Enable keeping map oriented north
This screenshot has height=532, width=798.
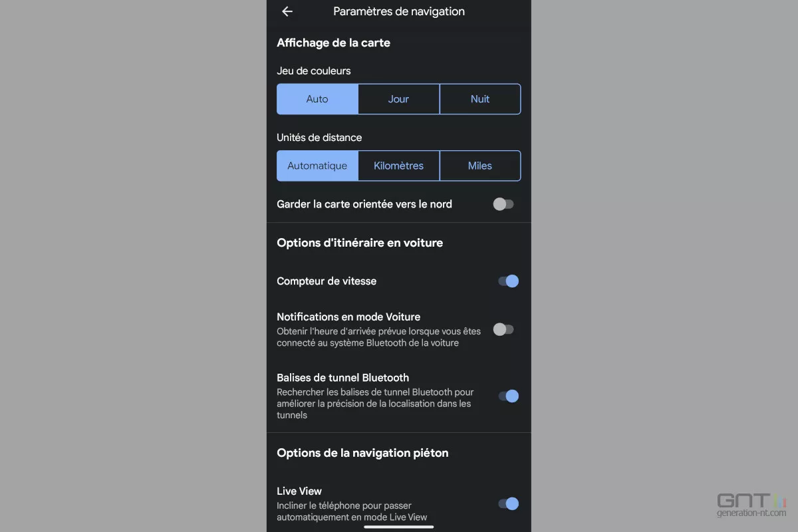click(503, 204)
